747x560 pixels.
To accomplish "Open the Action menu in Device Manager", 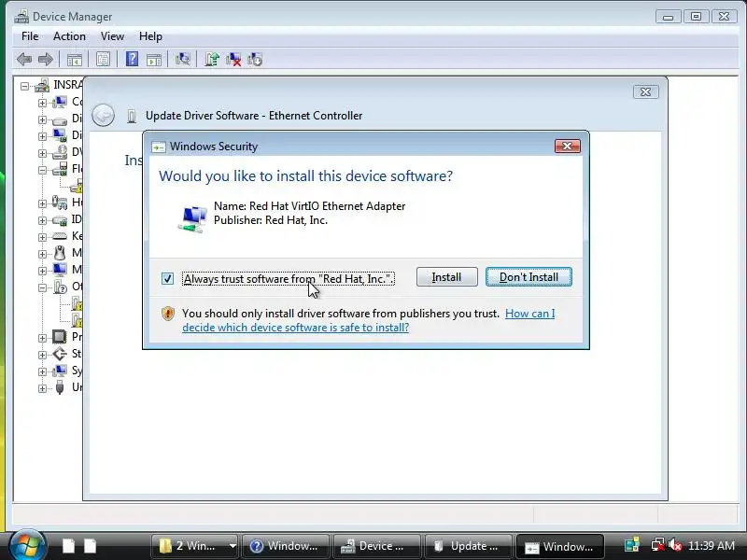I will click(69, 36).
